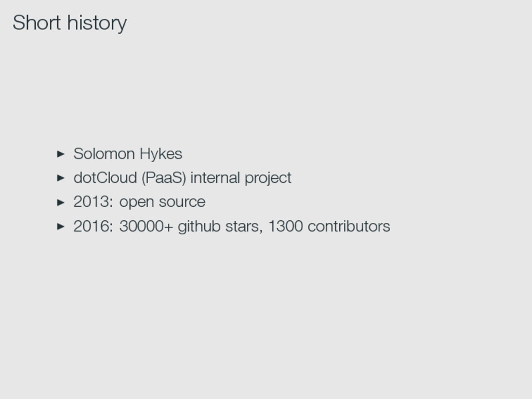
Task: Click the triangle bullet before 2016 line
Action: pyautogui.click(x=61, y=227)
